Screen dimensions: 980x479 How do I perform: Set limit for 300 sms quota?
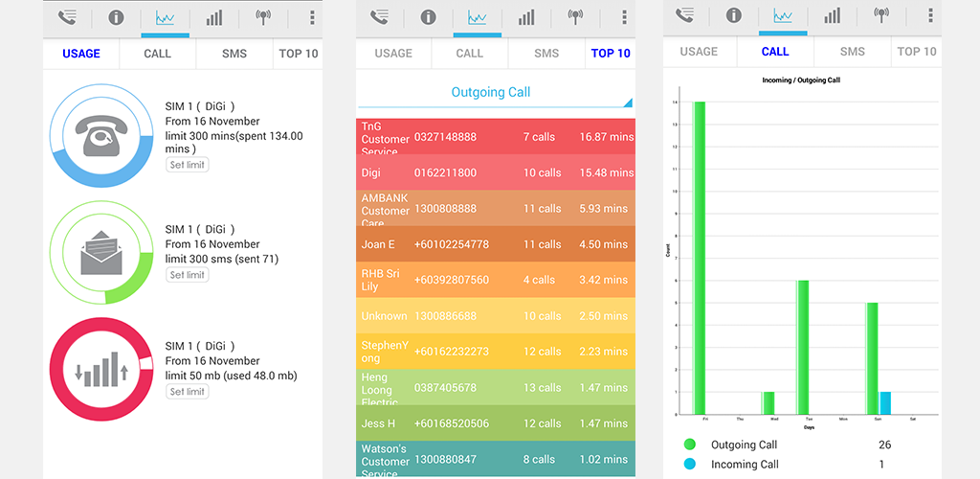tap(188, 275)
